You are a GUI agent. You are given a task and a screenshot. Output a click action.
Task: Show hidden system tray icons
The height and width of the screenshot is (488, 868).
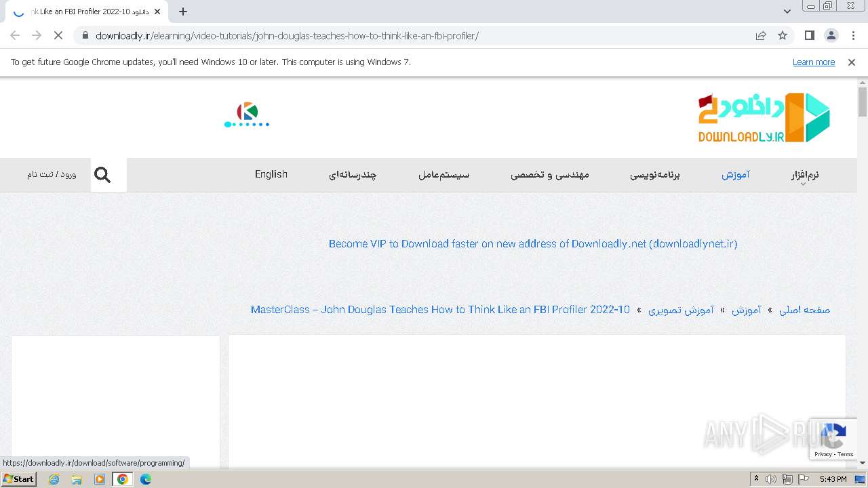point(756,479)
